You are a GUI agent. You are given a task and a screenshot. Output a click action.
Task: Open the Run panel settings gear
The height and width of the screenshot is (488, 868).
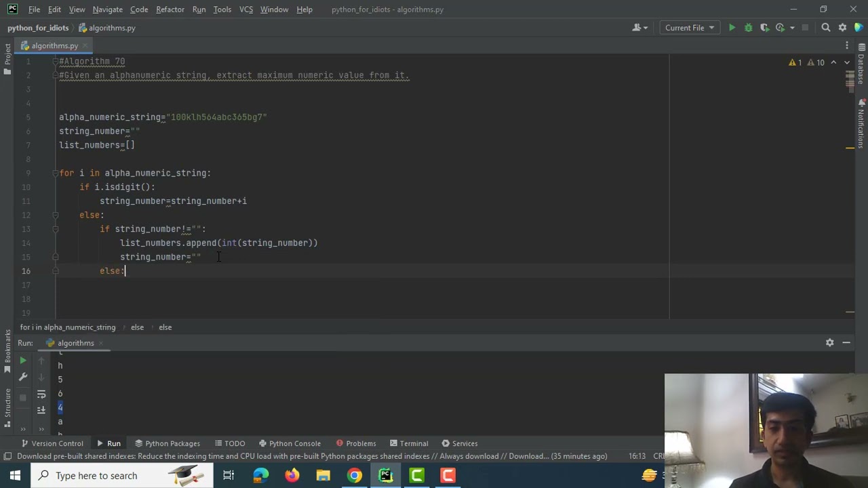coord(830,343)
